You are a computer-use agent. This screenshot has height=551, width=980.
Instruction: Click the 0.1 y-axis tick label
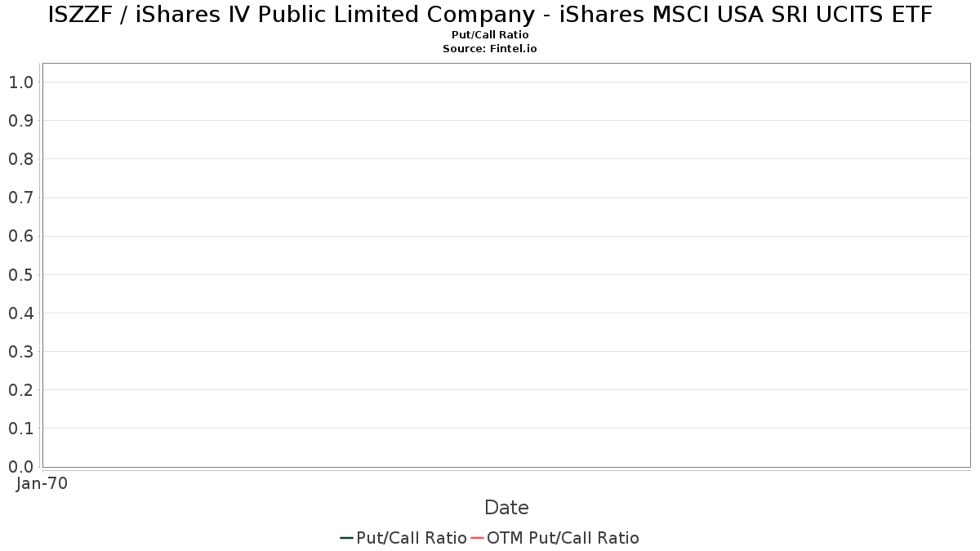pyautogui.click(x=20, y=429)
